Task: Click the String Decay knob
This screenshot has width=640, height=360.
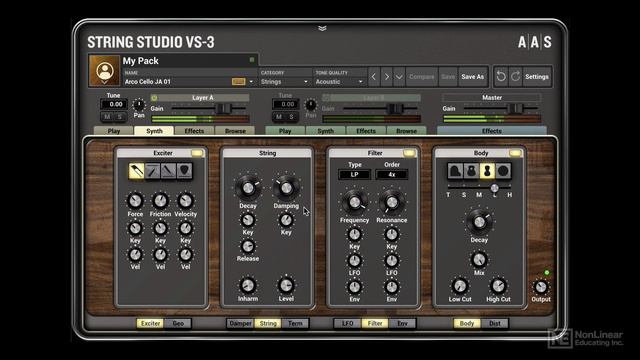Action: (x=248, y=188)
